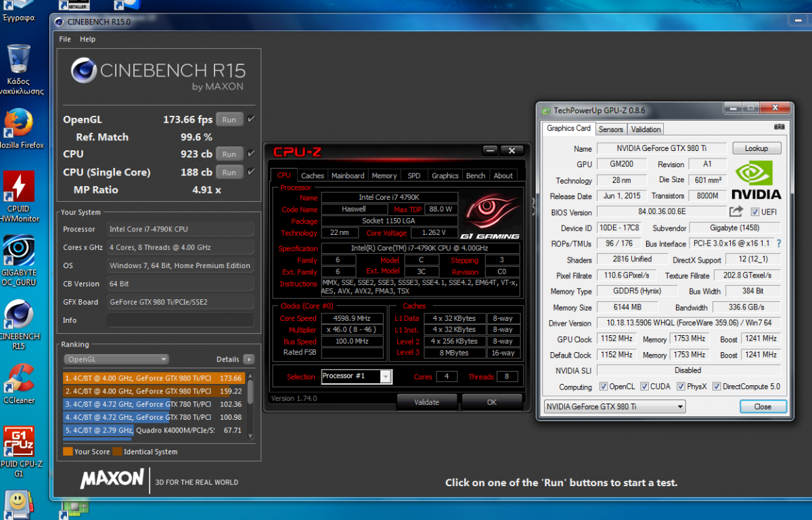812x520 pixels.
Task: Switch to the Mainboard tab in CPU-Z
Action: point(348,176)
